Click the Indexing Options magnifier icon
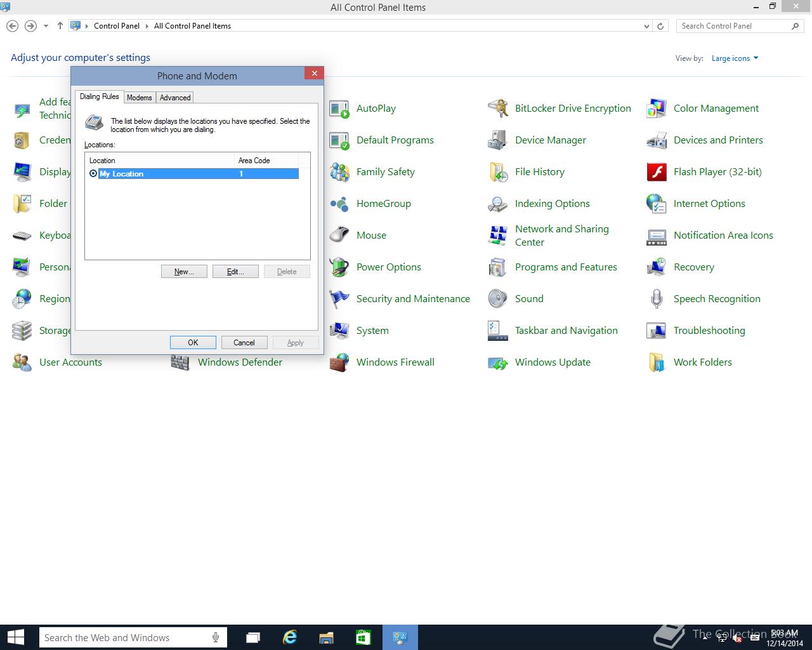Screen dimensions: 812x650 point(498,204)
